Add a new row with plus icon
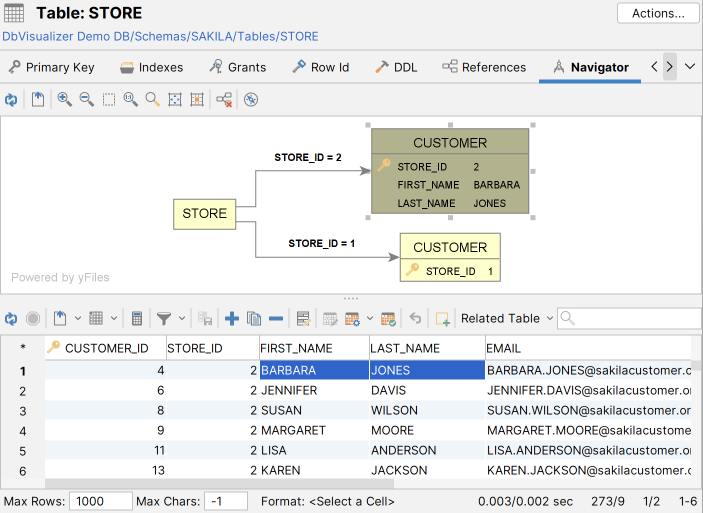The width and height of the screenshot is (703, 513). [232, 319]
